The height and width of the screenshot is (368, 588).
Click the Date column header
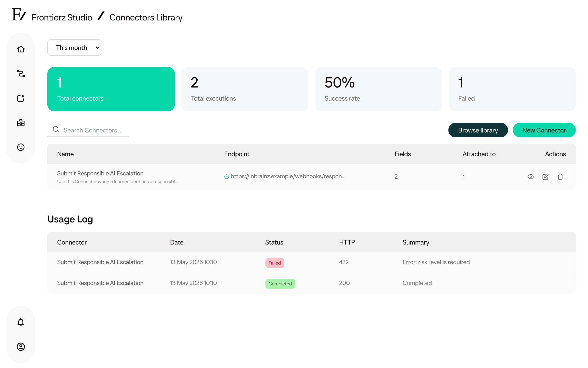pyautogui.click(x=177, y=242)
